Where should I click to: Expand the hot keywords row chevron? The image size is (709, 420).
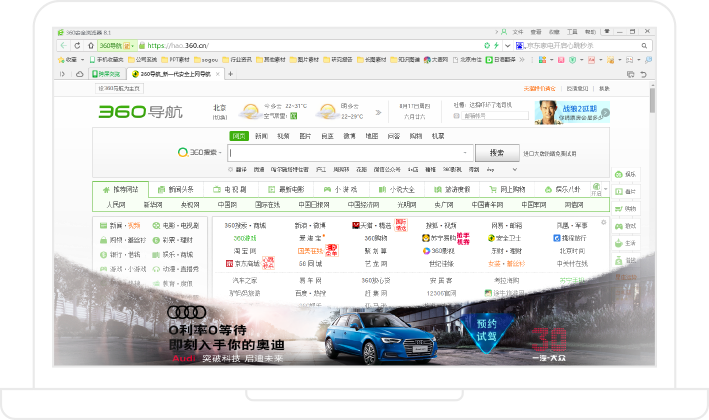click(514, 169)
